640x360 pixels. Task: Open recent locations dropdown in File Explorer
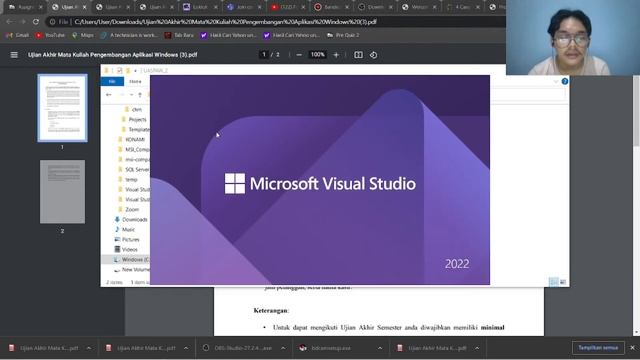(131, 95)
